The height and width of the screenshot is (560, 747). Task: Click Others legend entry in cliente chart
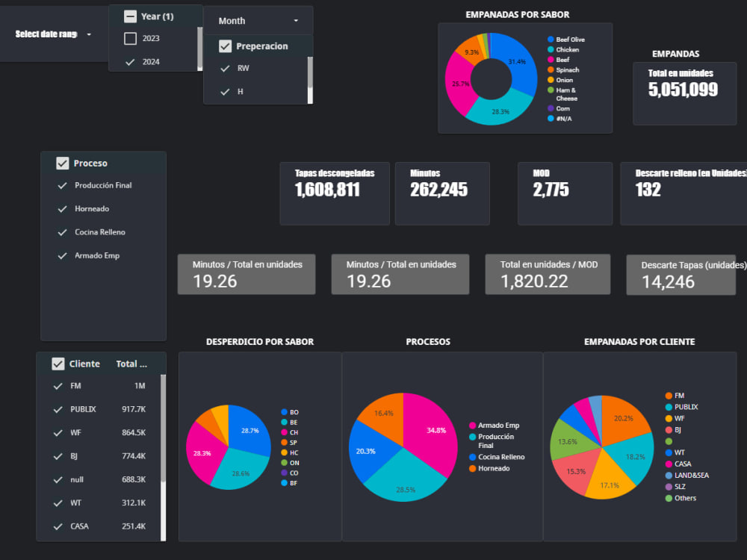click(681, 498)
